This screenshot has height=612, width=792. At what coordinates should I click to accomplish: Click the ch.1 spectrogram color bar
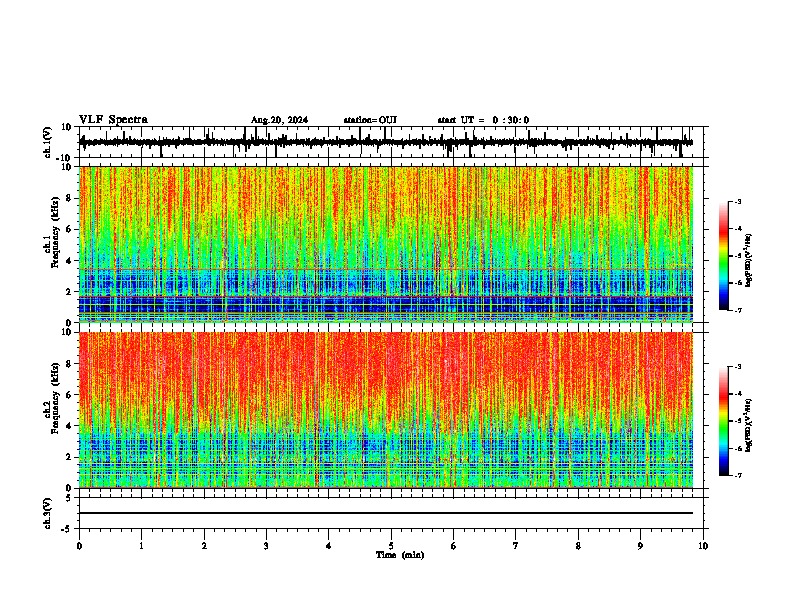coord(724,256)
